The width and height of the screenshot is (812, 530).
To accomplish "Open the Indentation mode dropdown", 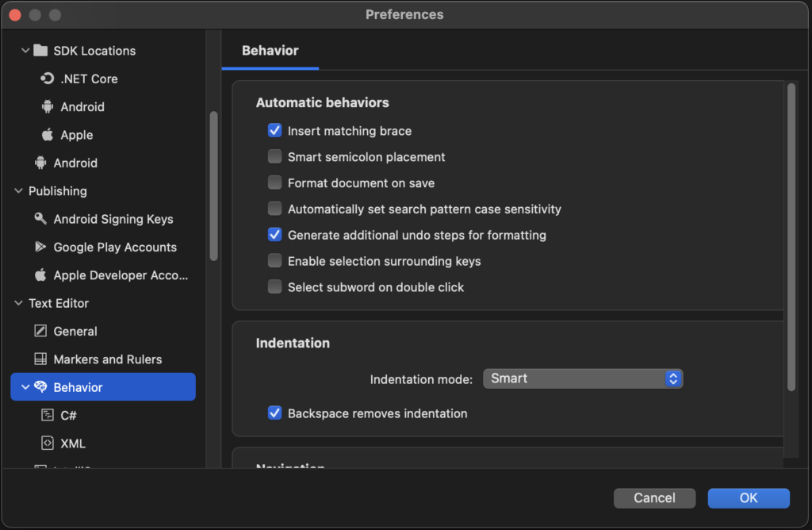I will click(x=583, y=378).
